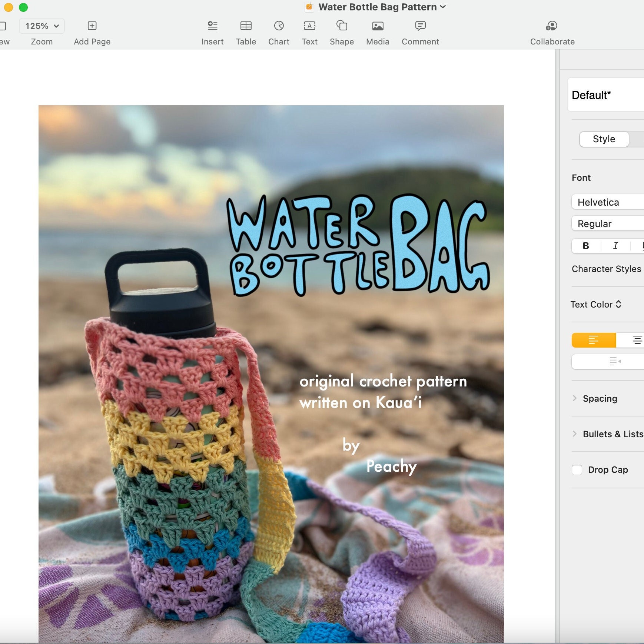Add a Text box
The image size is (644, 644).
[x=309, y=26]
